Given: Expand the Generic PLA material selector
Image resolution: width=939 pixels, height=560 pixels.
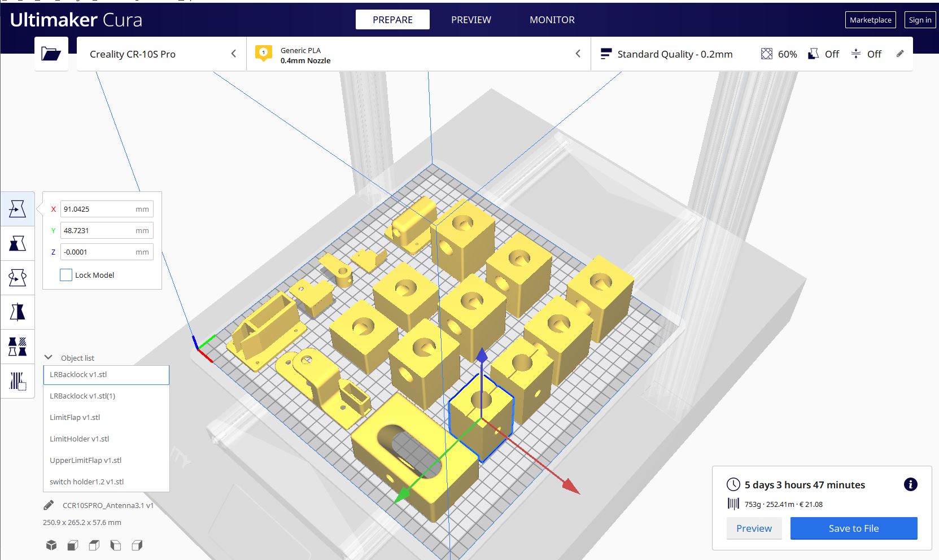Looking at the screenshot, I should tap(418, 54).
